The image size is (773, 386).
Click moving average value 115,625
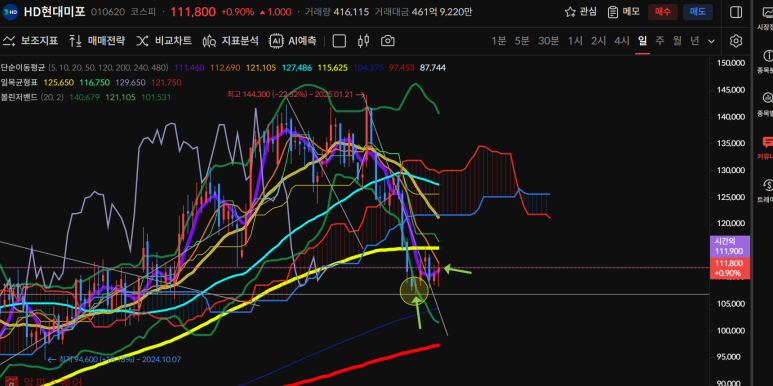coord(333,68)
